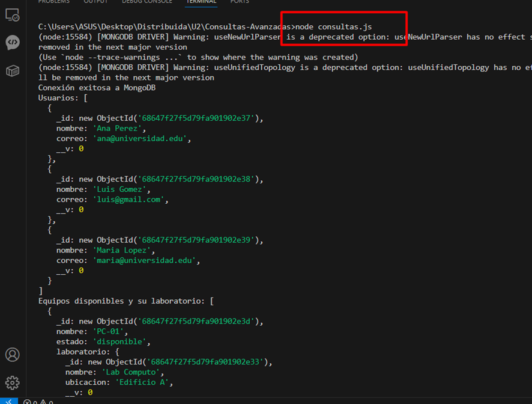Viewport: 532px width, 404px height.
Task: Open the Manage gear icon
Action: point(13,383)
